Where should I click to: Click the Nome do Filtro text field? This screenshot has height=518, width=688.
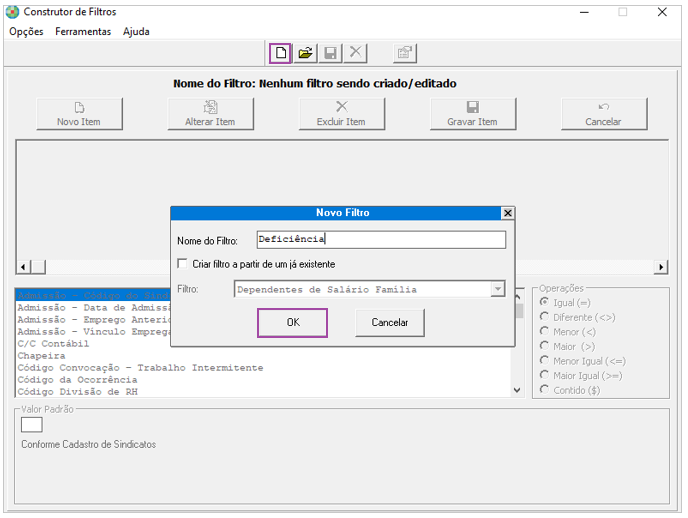coord(381,239)
